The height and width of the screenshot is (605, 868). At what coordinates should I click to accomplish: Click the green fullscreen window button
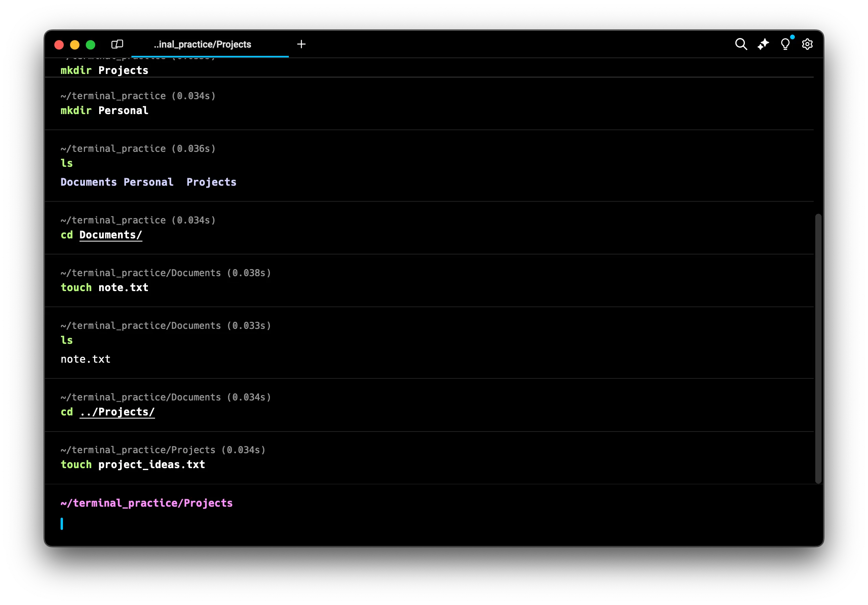90,45
